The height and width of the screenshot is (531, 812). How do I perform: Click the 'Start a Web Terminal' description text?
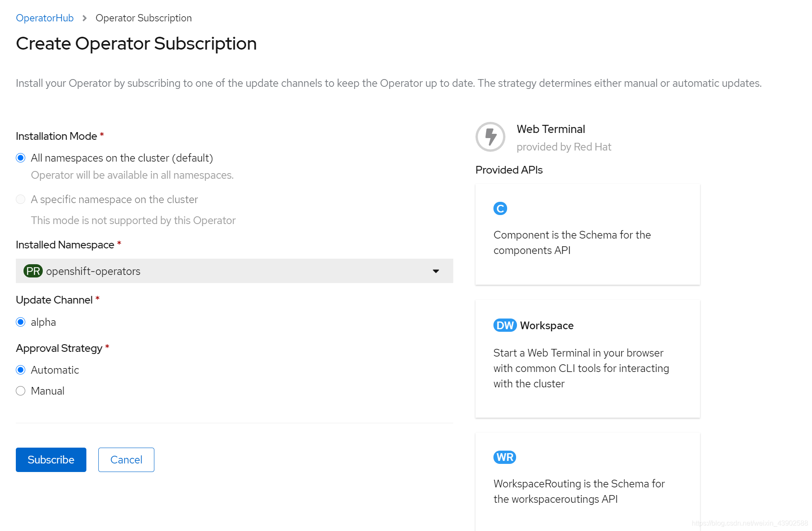[581, 368]
